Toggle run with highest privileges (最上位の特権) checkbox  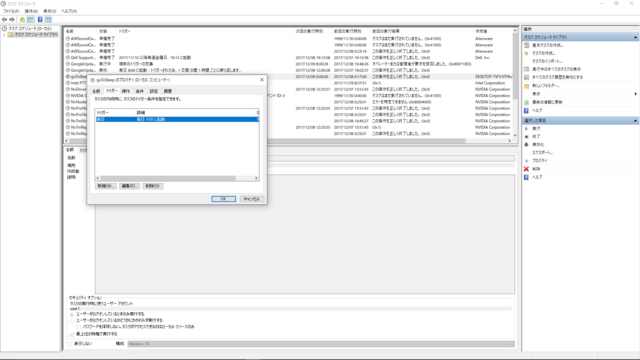click(72, 334)
